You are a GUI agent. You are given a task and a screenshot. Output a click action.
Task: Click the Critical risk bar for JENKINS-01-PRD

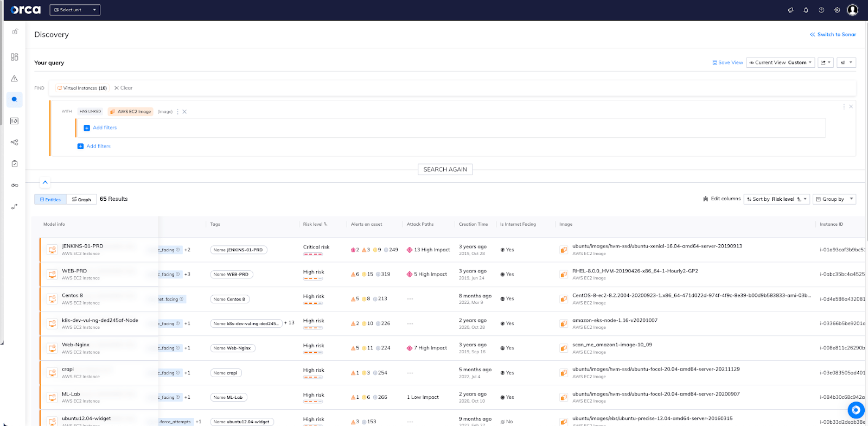313,254
